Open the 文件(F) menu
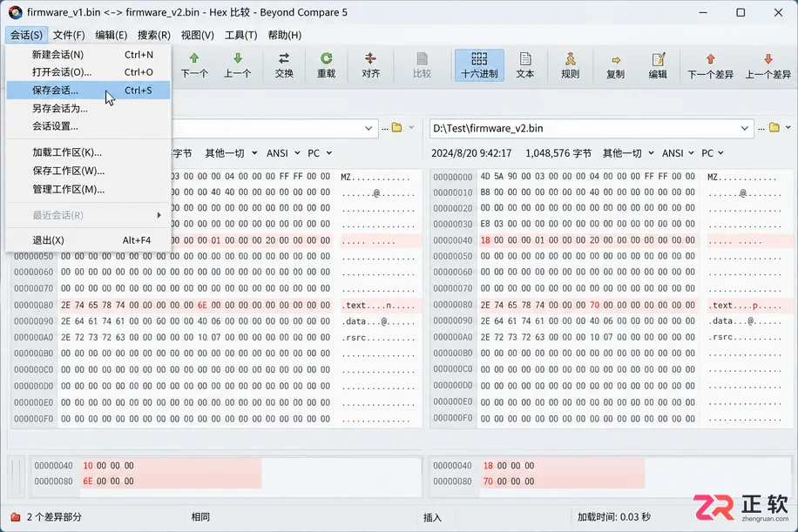The width and height of the screenshot is (798, 532). (69, 35)
